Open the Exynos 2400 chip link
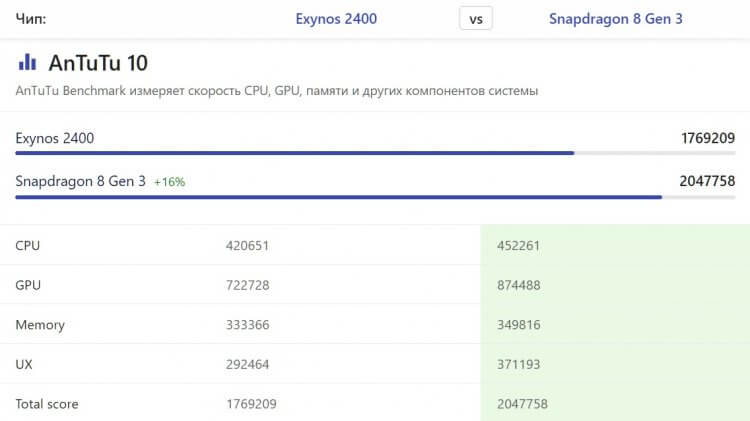The image size is (750, 421). tap(336, 19)
